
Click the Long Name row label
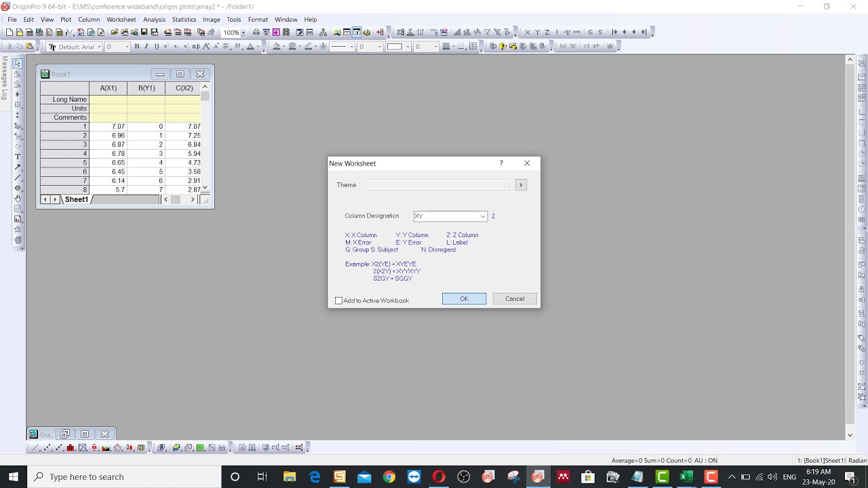(64, 100)
